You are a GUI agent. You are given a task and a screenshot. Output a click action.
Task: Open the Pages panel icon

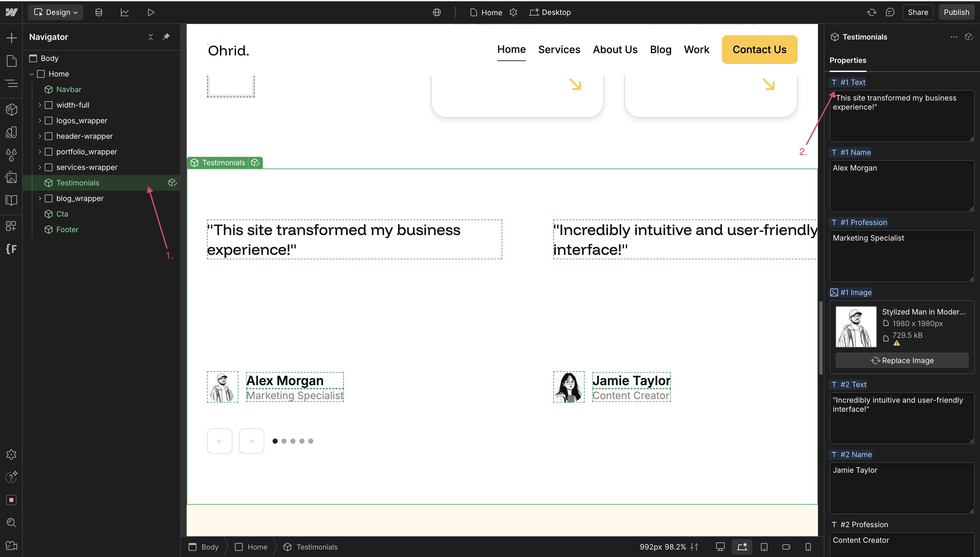tap(11, 61)
